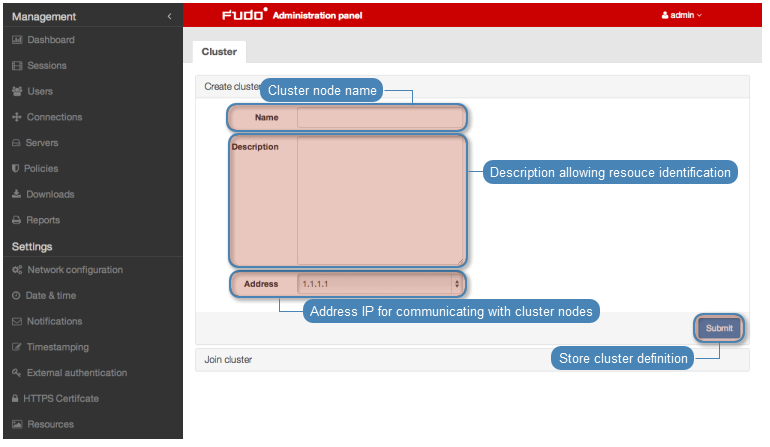Image resolution: width=770 pixels, height=447 pixels.
Task: Click the Policies shield icon
Action: click(x=16, y=168)
